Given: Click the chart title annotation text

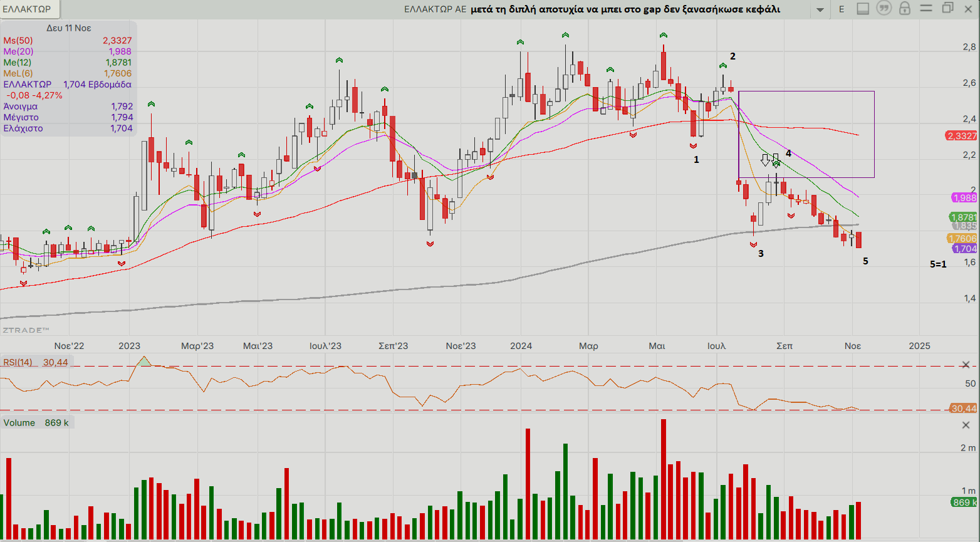Looking at the screenshot, I should pyautogui.click(x=625, y=9).
